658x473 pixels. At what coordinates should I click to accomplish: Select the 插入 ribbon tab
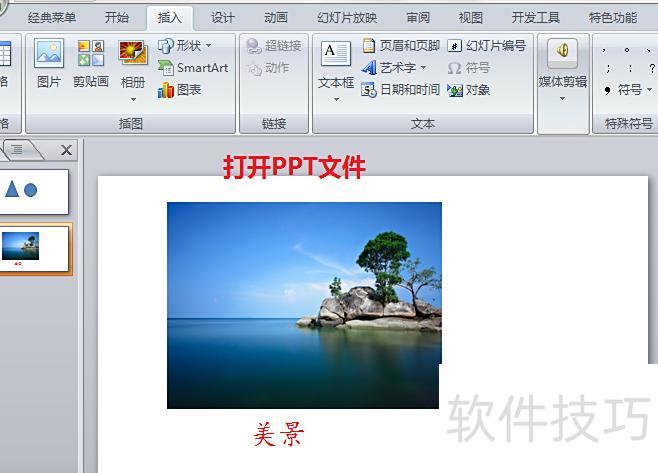(x=170, y=18)
